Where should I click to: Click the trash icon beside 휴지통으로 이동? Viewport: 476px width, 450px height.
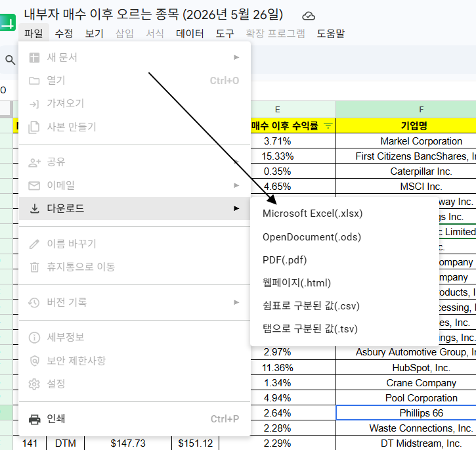[x=34, y=267]
